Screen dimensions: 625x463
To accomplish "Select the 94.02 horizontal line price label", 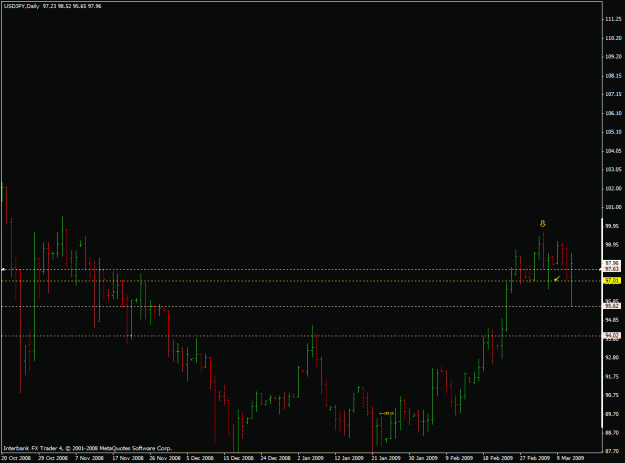I will click(x=612, y=335).
